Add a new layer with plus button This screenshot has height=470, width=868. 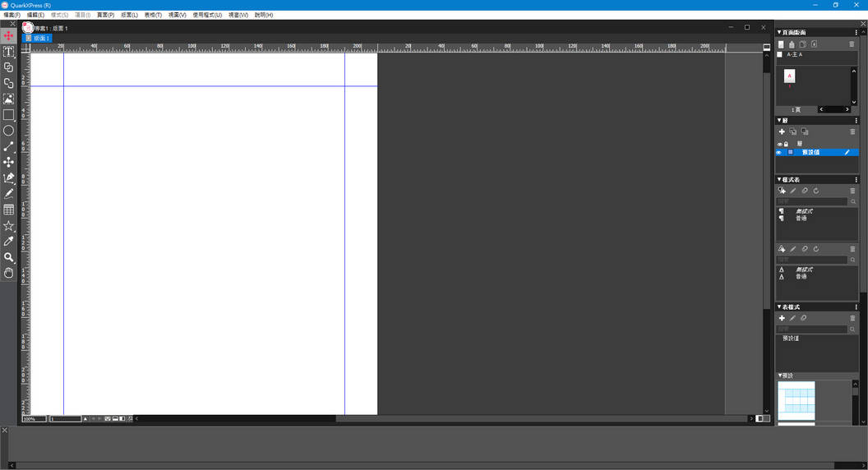point(782,131)
